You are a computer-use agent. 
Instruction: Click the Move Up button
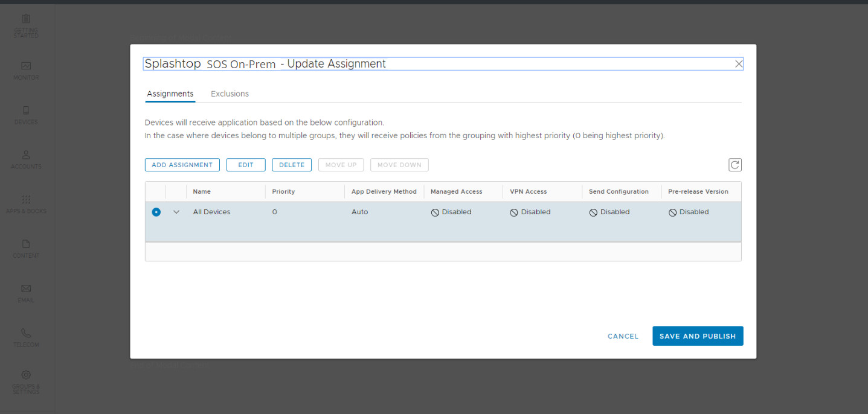341,165
